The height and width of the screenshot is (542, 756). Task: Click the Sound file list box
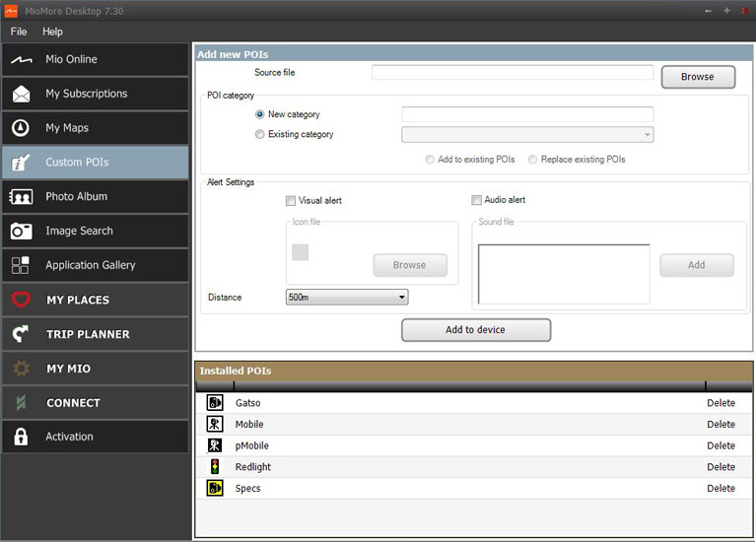pyautogui.click(x=564, y=274)
